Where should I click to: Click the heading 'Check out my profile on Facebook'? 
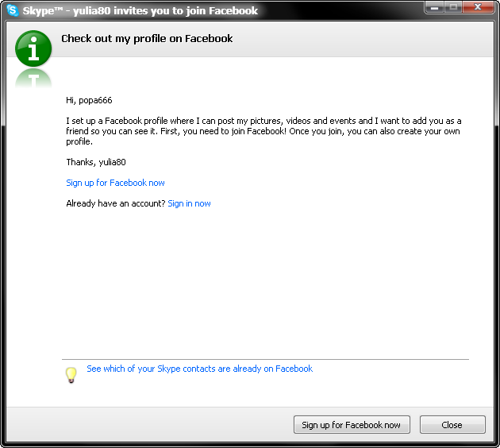point(147,39)
